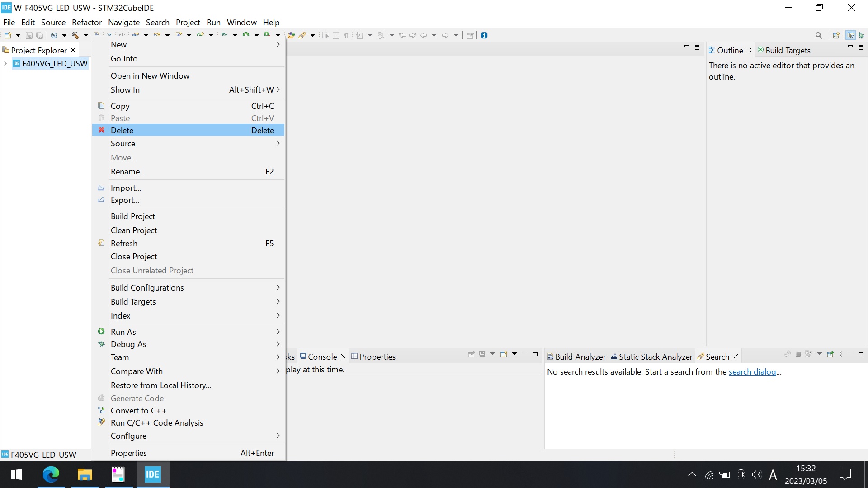Click the Build Project menu option
Viewport: 868px width, 488px height.
(132, 216)
